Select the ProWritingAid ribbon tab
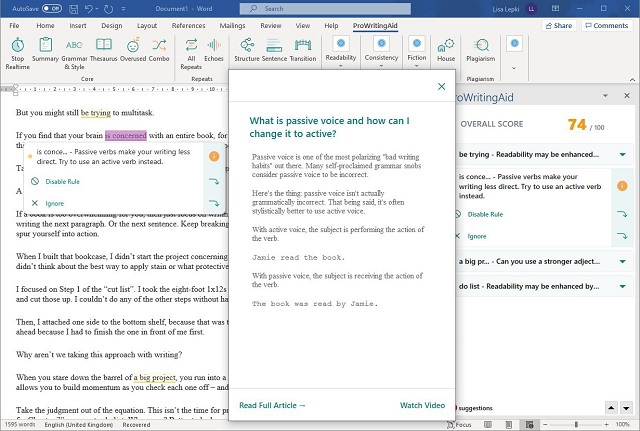The width and height of the screenshot is (640, 431). (375, 26)
